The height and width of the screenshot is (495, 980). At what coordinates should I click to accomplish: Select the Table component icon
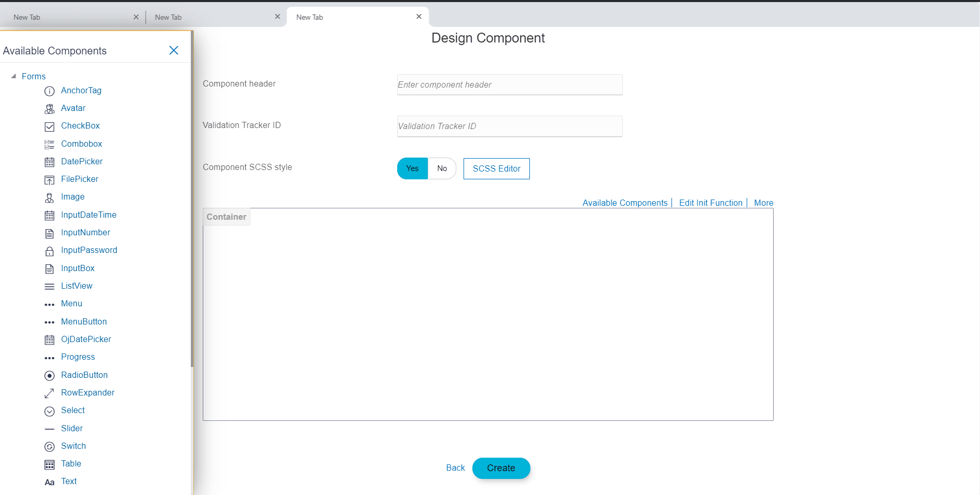(x=49, y=464)
